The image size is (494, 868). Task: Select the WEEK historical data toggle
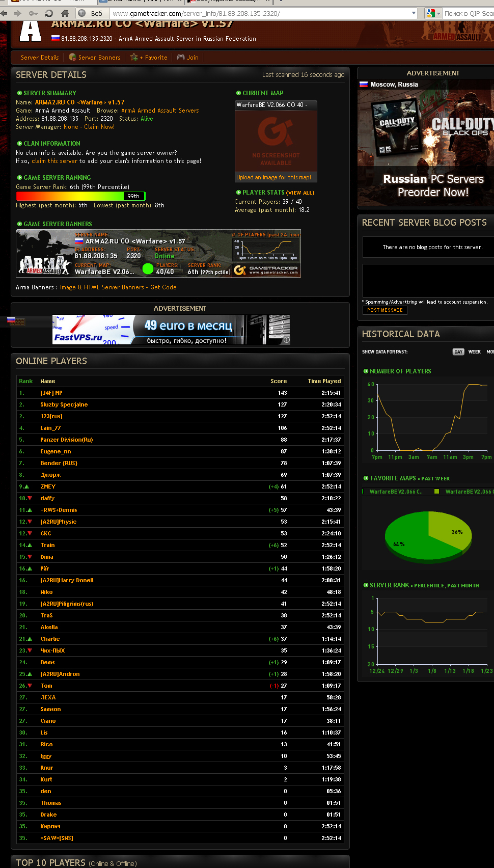[475, 352]
